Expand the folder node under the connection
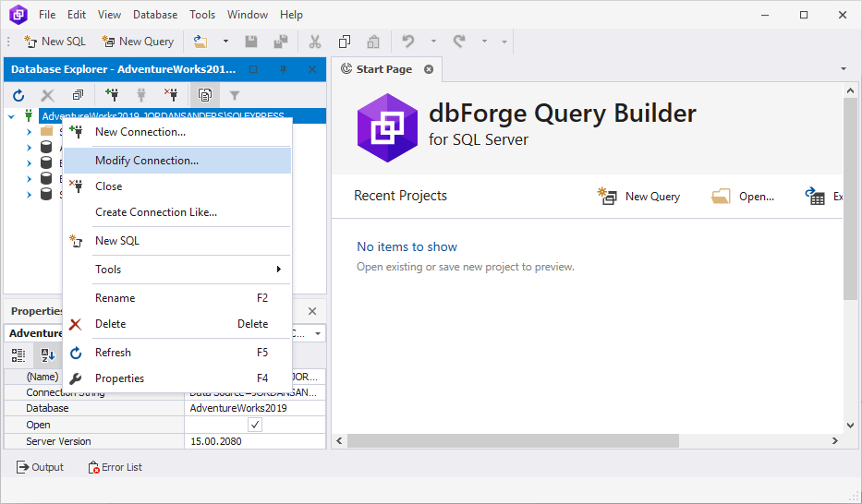 [x=30, y=132]
